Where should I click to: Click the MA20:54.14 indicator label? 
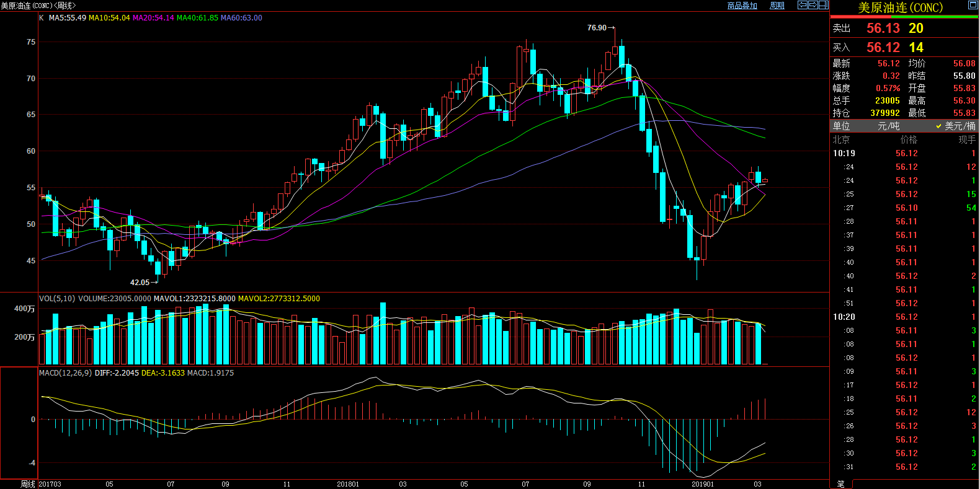pyautogui.click(x=153, y=18)
